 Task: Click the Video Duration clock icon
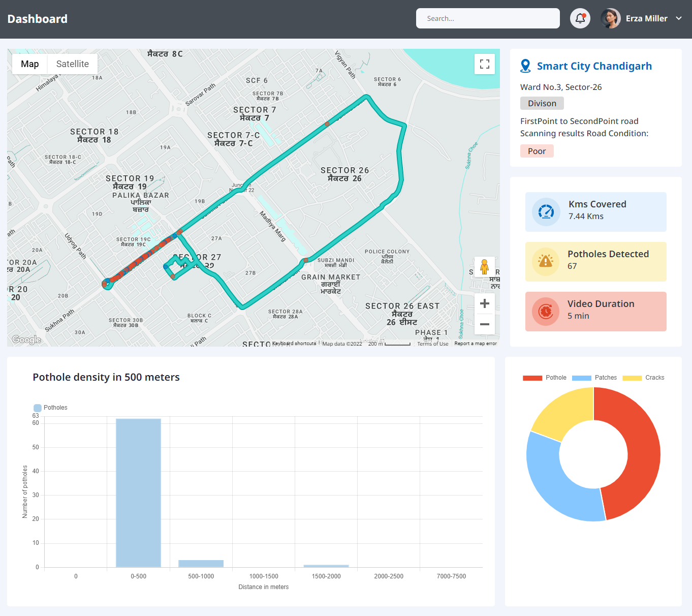click(546, 311)
